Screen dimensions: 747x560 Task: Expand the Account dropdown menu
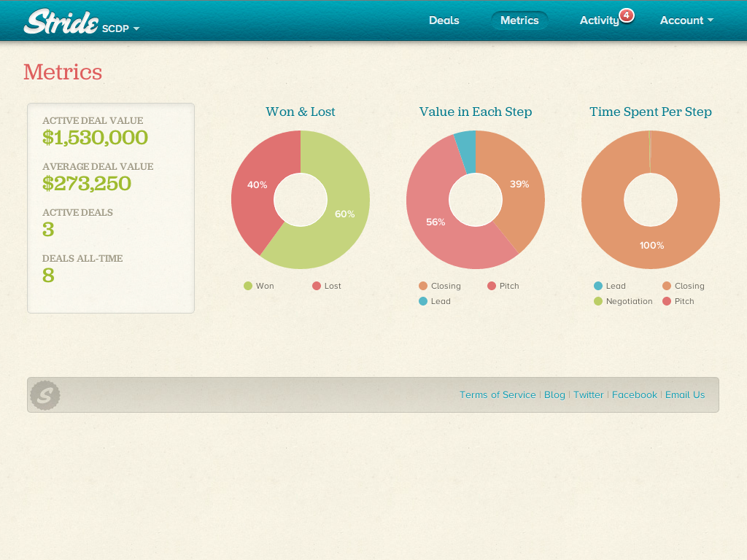click(686, 20)
